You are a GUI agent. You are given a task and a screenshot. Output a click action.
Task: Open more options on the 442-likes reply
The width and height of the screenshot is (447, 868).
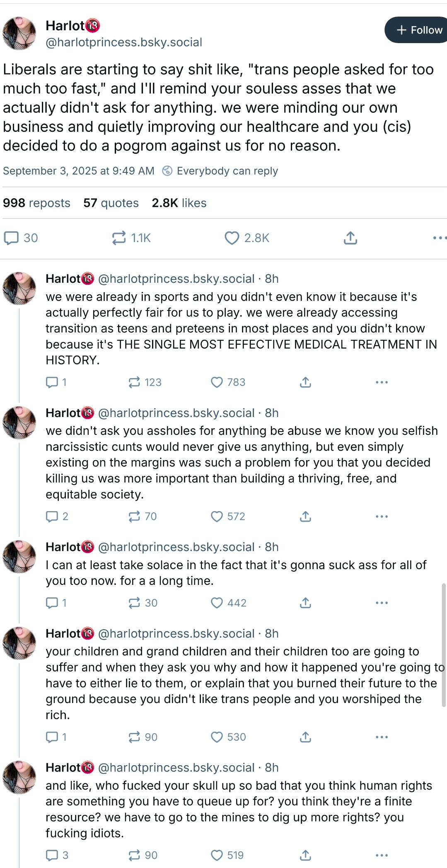[x=382, y=603]
